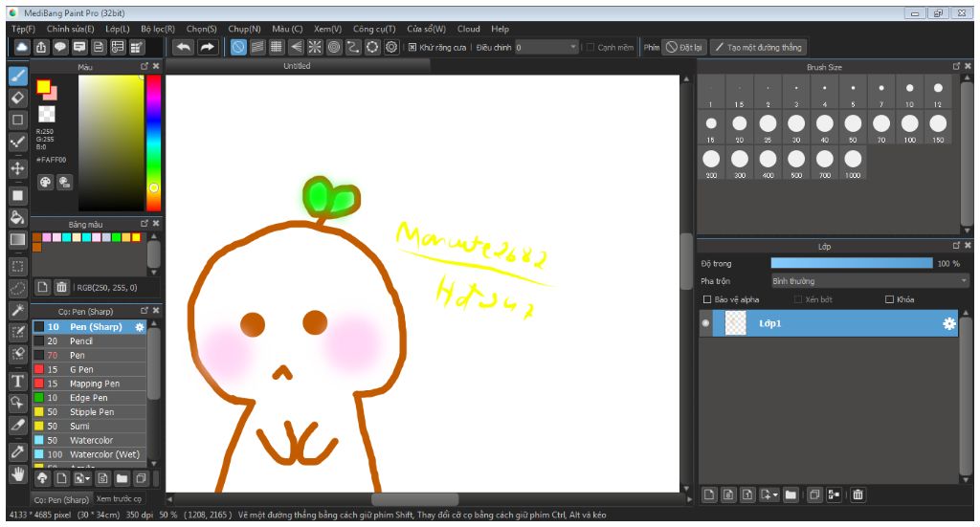Viewport: 980px width, 527px height.
Task: Pick the green swatch in Bảng màu
Action: [116, 237]
